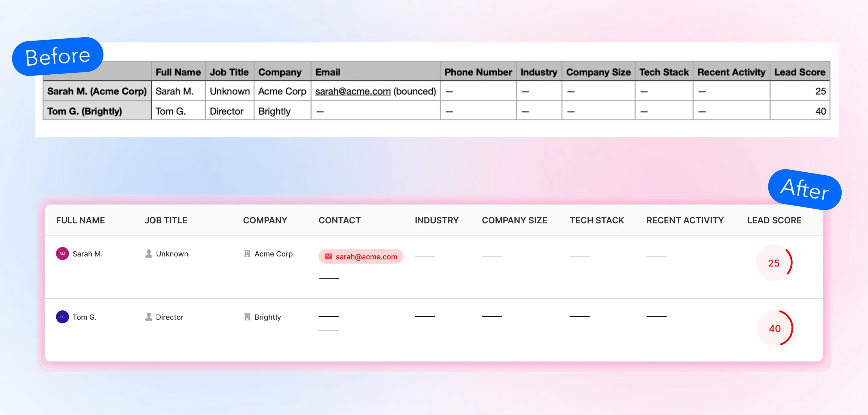Click Director cell in Before table
Image resolution: width=868 pixels, height=415 pixels.
coord(230,111)
